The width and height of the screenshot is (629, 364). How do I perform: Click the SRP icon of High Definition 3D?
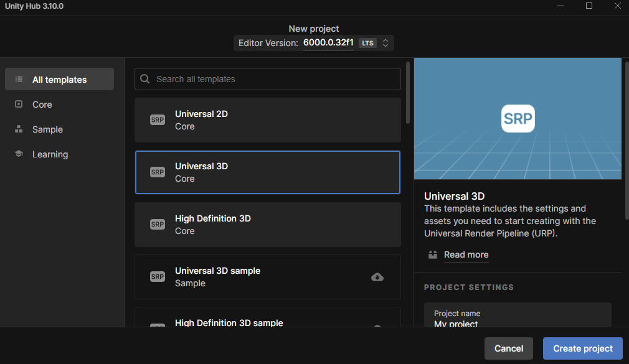[x=157, y=224]
